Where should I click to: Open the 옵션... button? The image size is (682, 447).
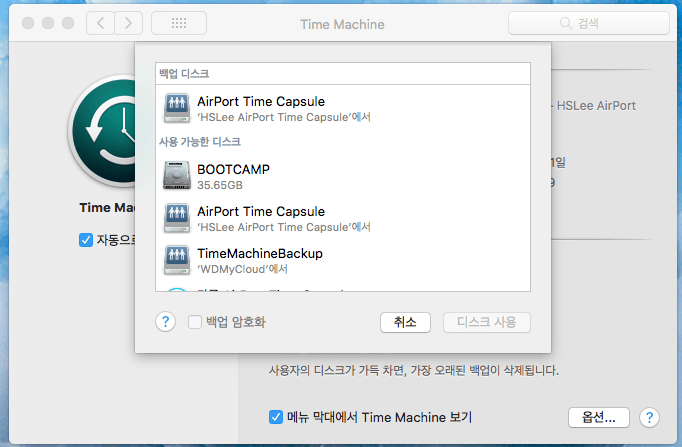tap(598, 417)
